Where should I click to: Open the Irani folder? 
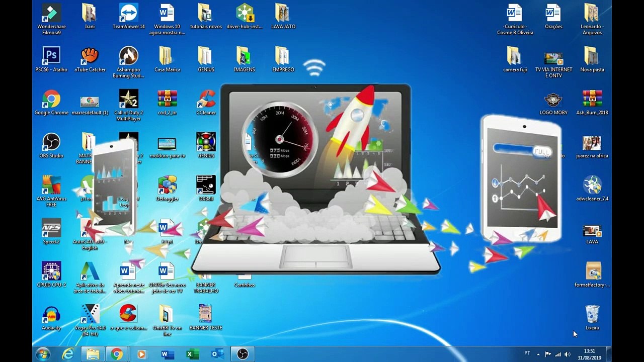pos(90,17)
